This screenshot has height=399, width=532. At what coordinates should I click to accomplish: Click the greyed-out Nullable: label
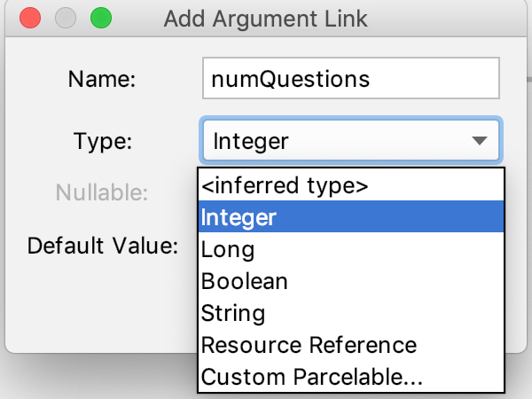pos(101,192)
